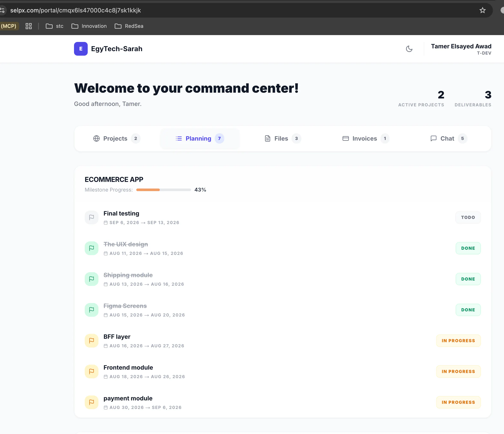Click the AUG 16, 2026 → AUG 27, 2026 date range
This screenshot has height=434, width=504.
click(147, 346)
